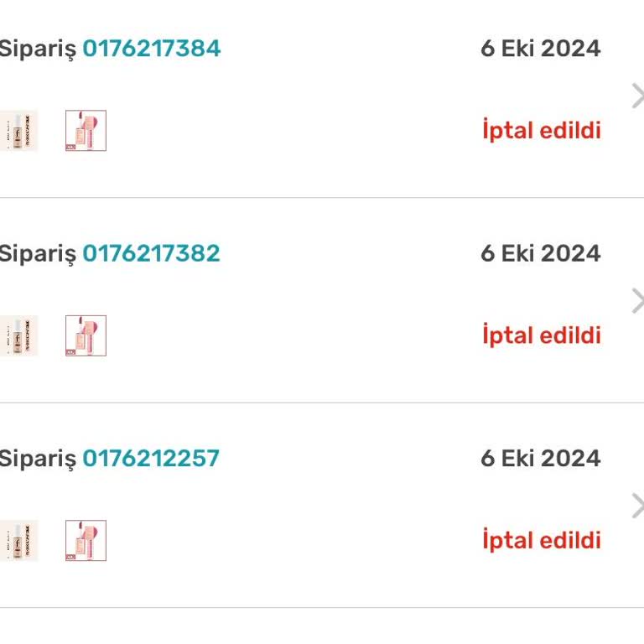Click the 'Sipariş' label before 0176217384
Viewport: 644px width, 644px height.
coord(38,49)
